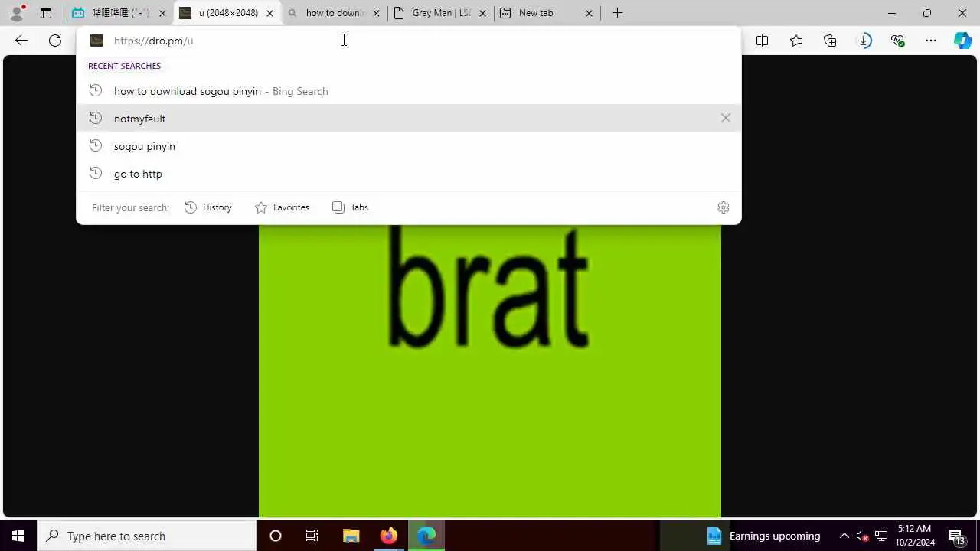Click the address bar URL field
980x551 pixels.
point(409,41)
